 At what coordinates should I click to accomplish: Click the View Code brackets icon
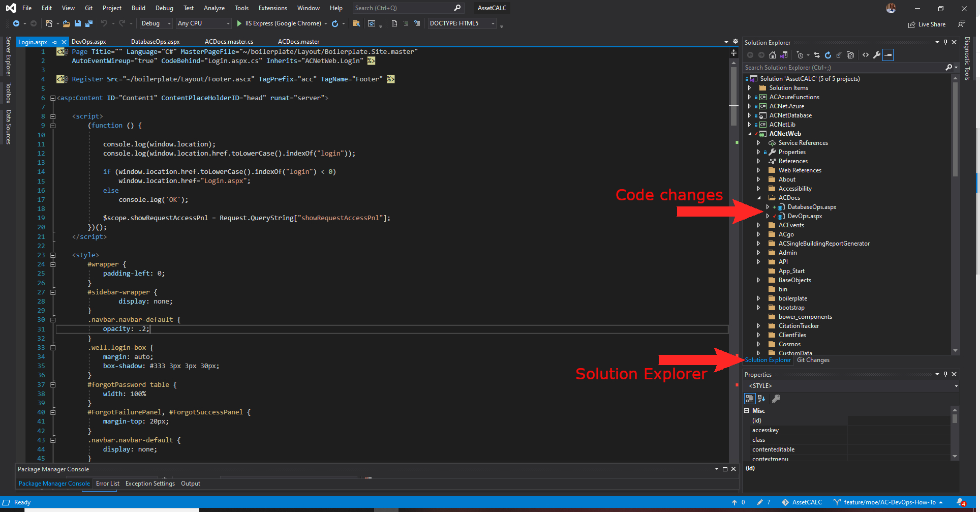[x=866, y=55]
